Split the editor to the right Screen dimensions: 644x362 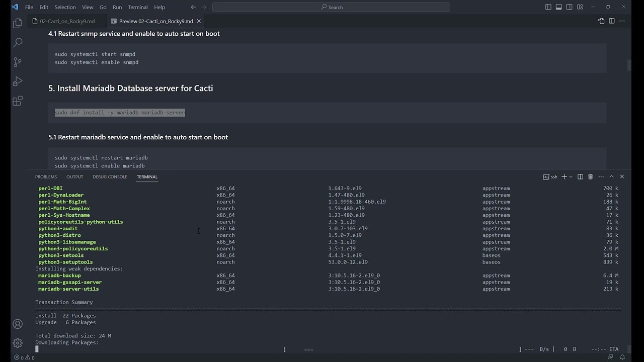click(612, 21)
